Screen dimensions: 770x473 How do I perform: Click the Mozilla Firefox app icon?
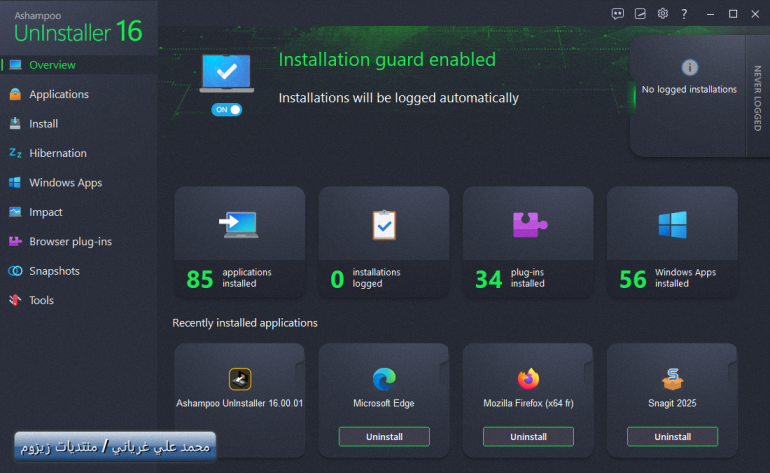tap(528, 379)
